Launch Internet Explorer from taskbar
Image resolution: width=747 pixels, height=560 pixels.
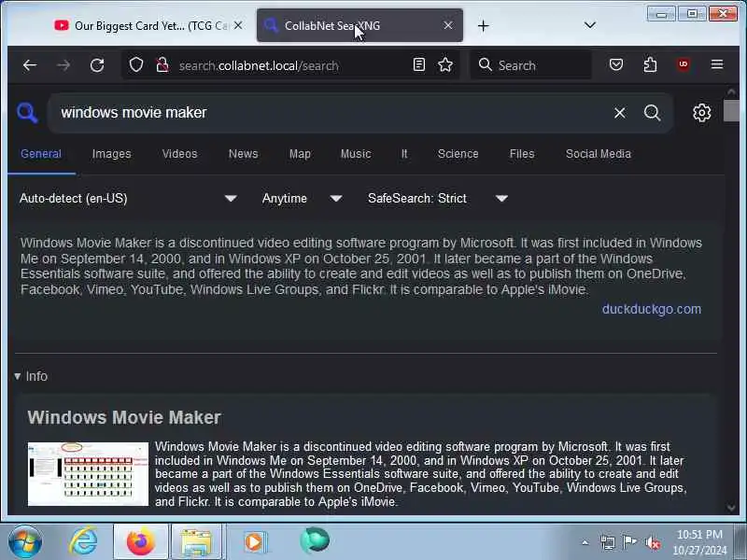[83, 541]
